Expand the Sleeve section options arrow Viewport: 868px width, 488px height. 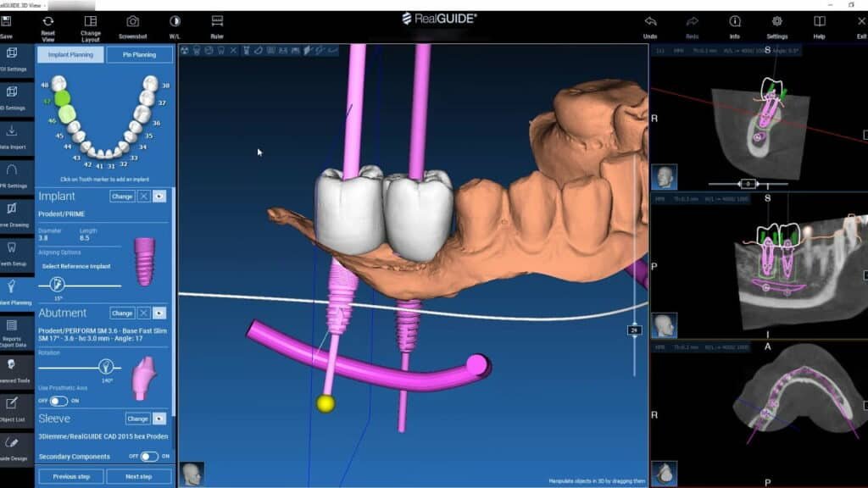pyautogui.click(x=159, y=419)
